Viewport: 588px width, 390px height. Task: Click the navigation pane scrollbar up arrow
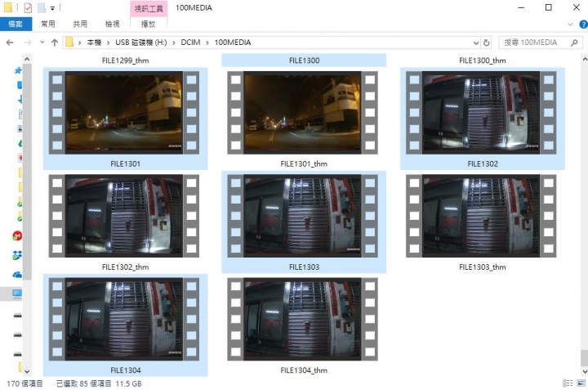(27, 59)
